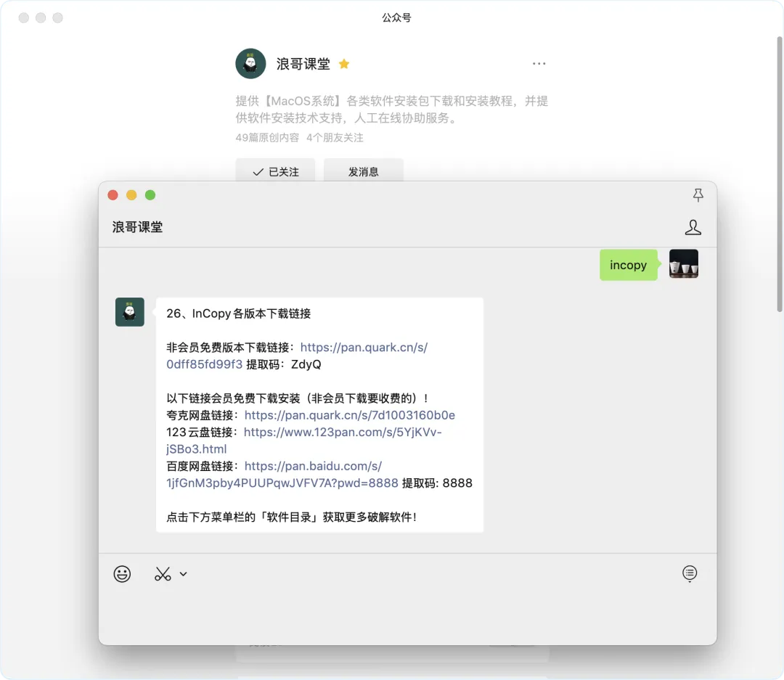This screenshot has width=784, height=680.
Task: Open pan.quark.cn 0dff85fd99f3 free link
Action: 297,356
